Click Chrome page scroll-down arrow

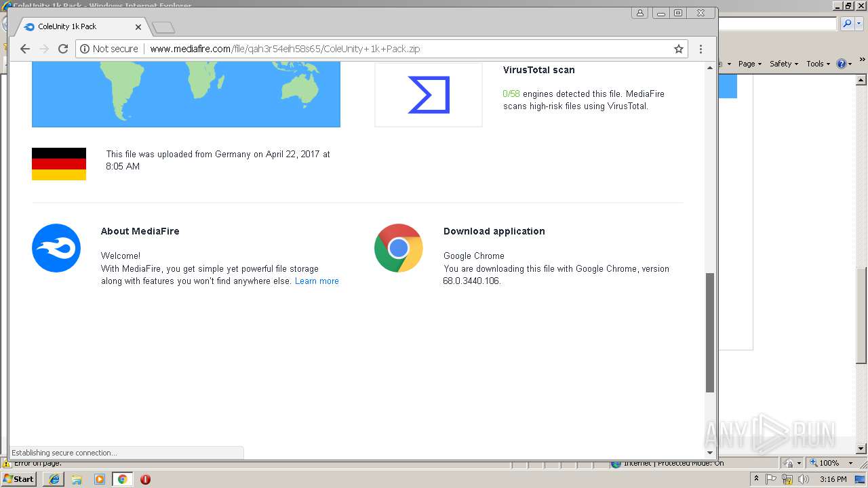[710, 452]
